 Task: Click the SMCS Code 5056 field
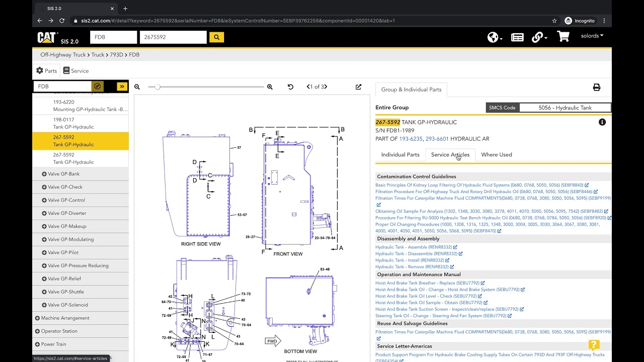pos(565,108)
